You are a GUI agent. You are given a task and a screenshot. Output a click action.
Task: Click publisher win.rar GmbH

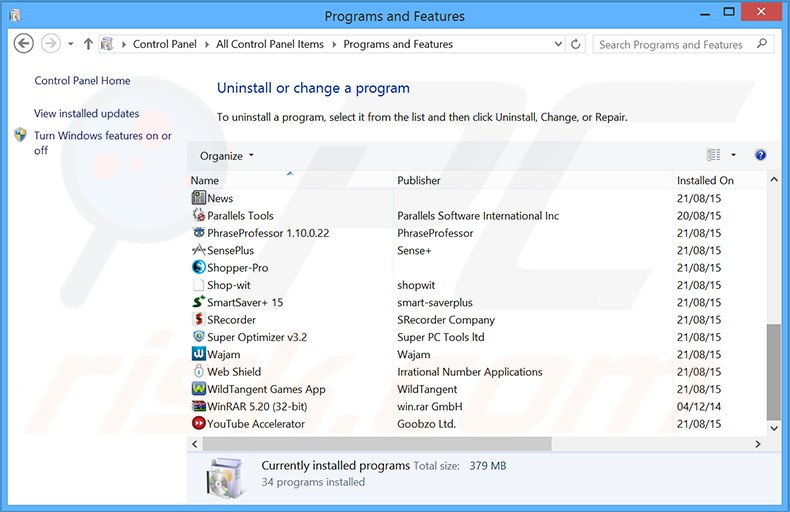coord(430,406)
